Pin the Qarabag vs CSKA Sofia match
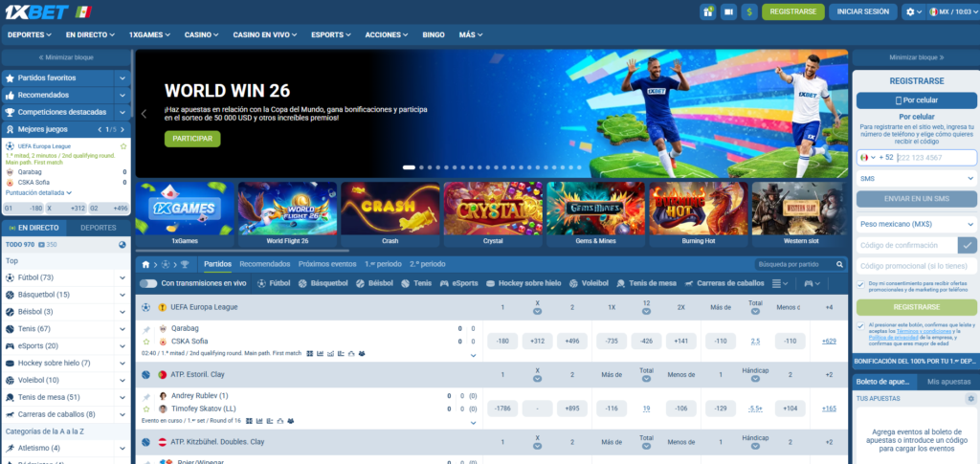Viewport: 980px width, 464px height. [x=146, y=329]
